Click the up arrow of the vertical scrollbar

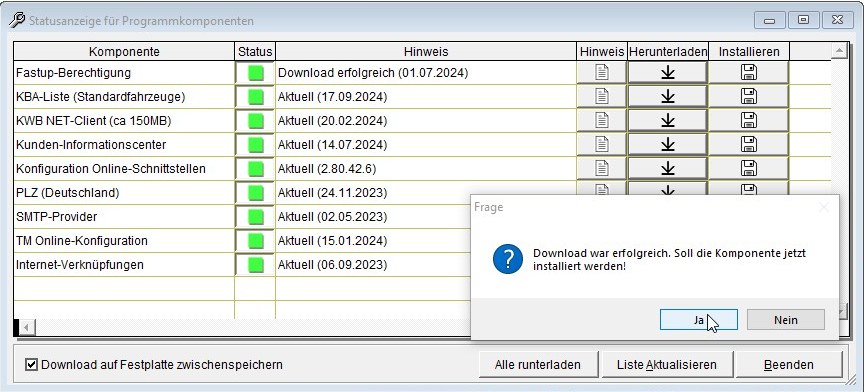tap(839, 51)
